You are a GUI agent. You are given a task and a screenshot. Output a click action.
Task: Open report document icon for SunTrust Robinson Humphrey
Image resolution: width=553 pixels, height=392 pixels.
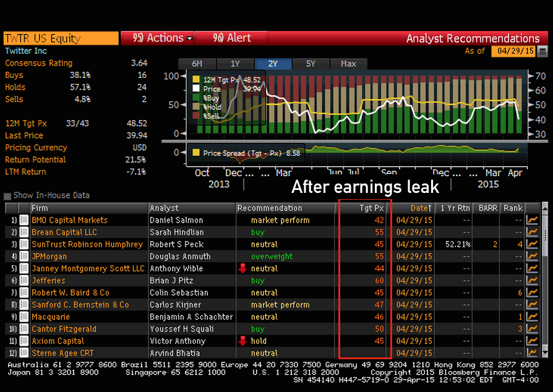[x=24, y=244]
